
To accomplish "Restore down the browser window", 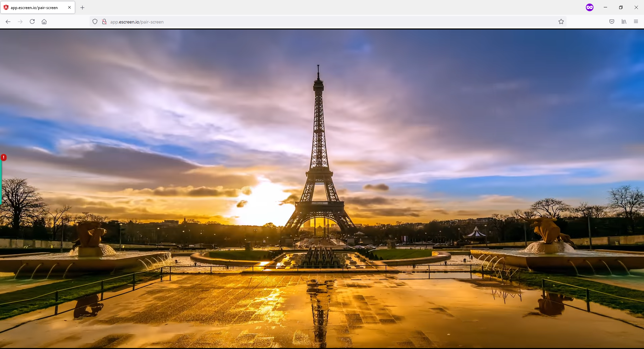I will pyautogui.click(x=621, y=7).
